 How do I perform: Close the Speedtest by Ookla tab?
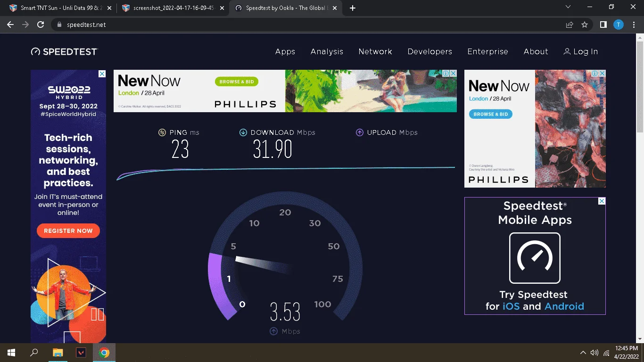tap(334, 8)
